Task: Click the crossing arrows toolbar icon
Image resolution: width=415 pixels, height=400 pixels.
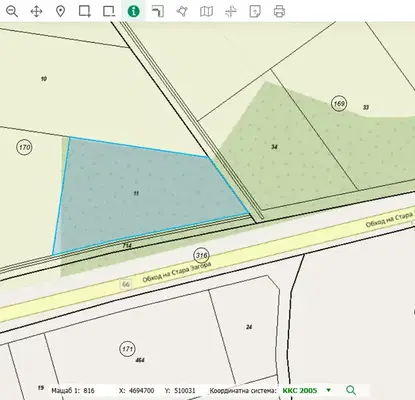Action: coord(231,11)
